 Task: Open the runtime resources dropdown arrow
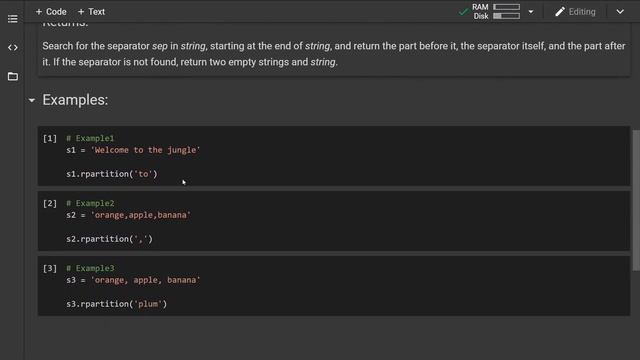tap(531, 12)
